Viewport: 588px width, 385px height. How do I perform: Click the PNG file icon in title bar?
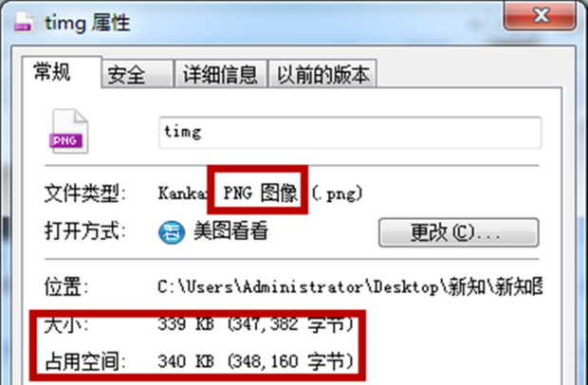(x=24, y=24)
